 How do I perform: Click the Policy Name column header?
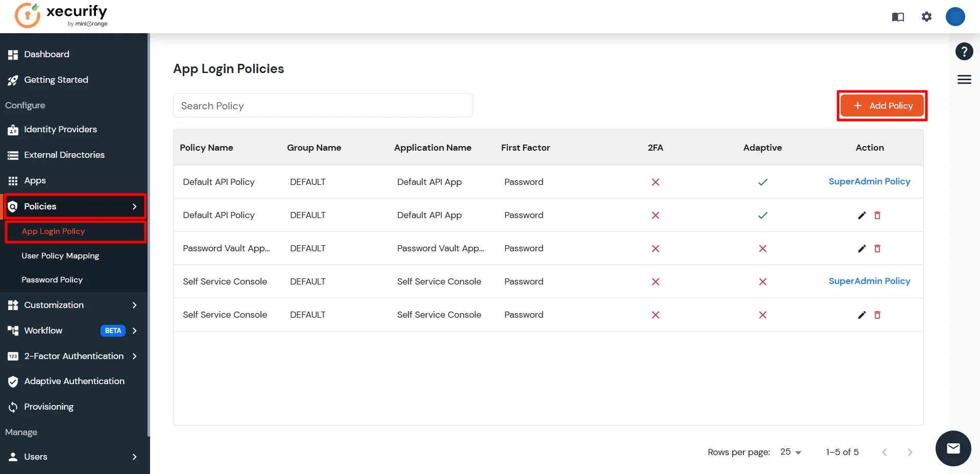point(206,148)
